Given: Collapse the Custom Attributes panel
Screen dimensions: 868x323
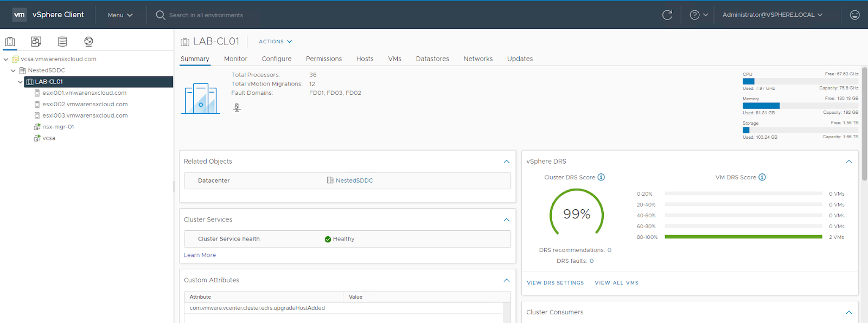Looking at the screenshot, I should (506, 280).
